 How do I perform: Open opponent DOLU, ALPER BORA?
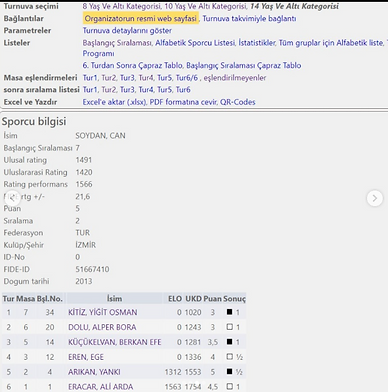(x=102, y=327)
